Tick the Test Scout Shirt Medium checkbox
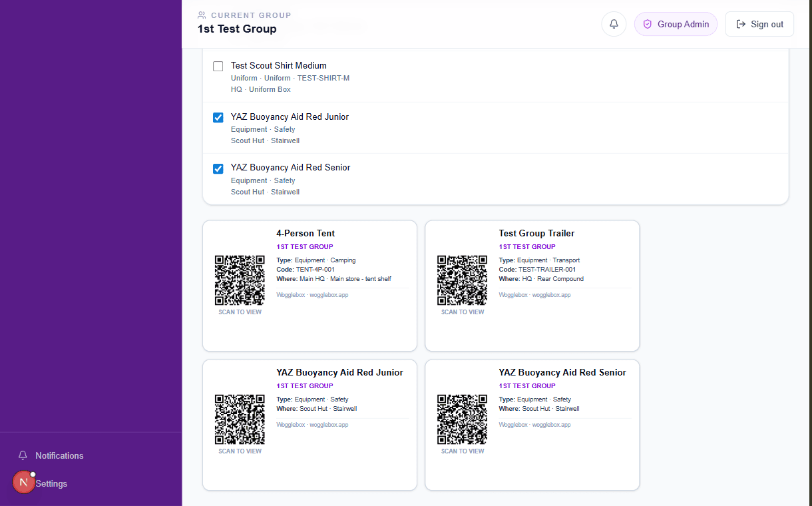Image resolution: width=812 pixels, height=506 pixels. click(218, 67)
